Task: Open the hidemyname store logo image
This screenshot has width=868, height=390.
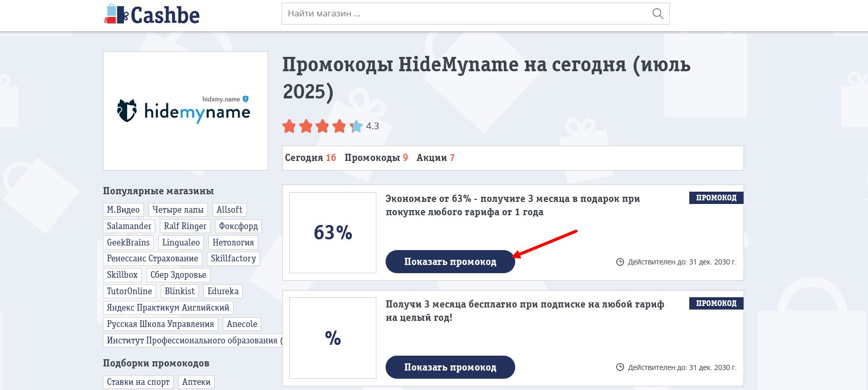Action: coord(185,111)
